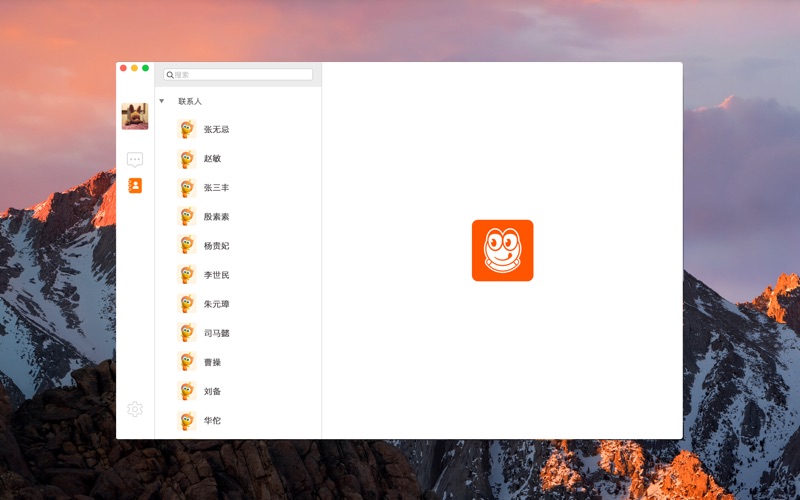Viewport: 800px width, 500px height.
Task: Select the name 张无忌 in contacts
Action: pyautogui.click(x=216, y=130)
